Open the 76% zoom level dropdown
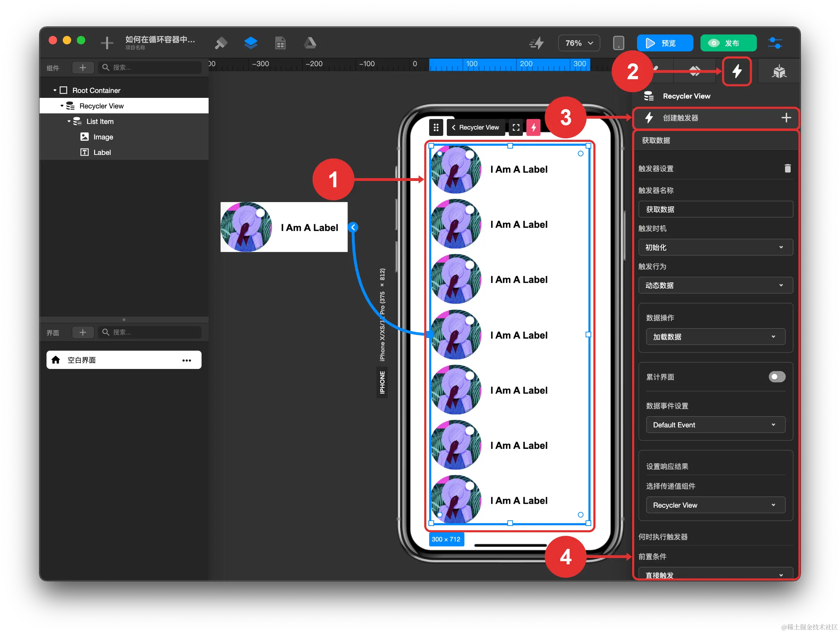The height and width of the screenshot is (633, 840). point(579,43)
